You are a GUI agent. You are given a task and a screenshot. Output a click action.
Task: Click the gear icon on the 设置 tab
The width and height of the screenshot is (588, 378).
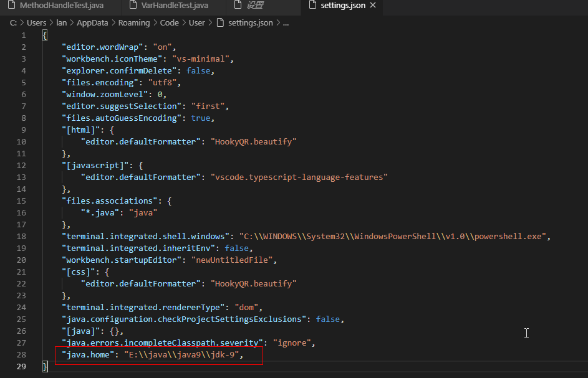[239, 7]
